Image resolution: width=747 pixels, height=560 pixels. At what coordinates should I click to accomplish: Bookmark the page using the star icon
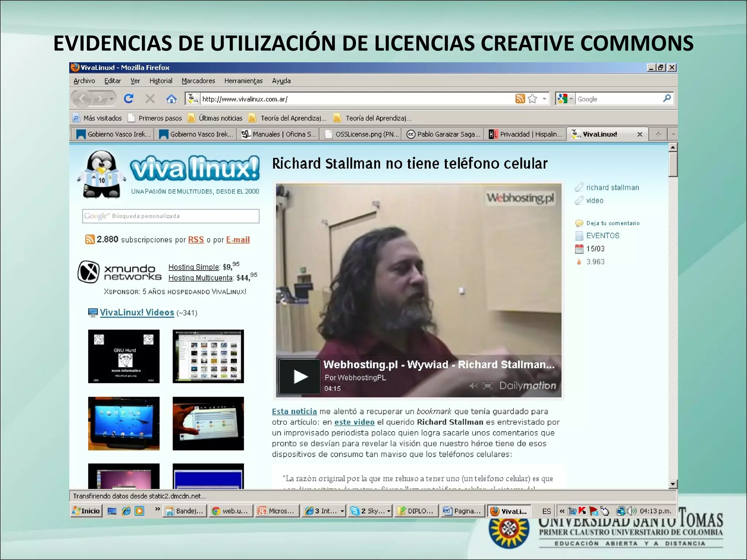[x=532, y=98]
